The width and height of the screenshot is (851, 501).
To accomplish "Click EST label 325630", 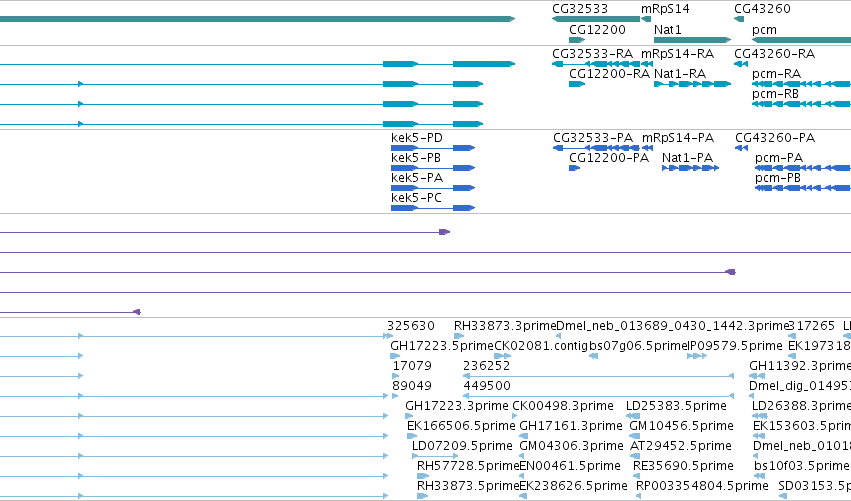I will (x=411, y=326).
